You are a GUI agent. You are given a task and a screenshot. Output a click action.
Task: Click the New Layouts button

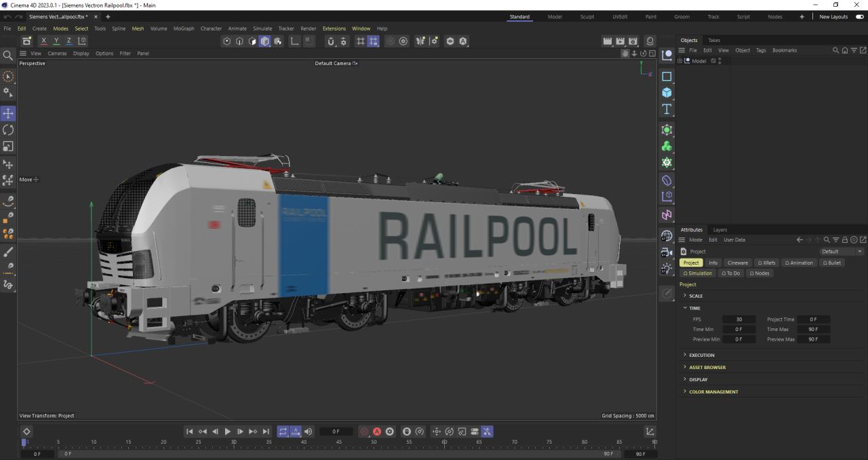[x=833, y=17]
